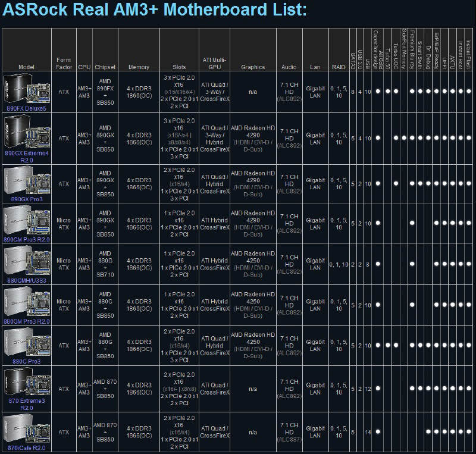
Task: Click '4 x DDR3 1866(OC)' memory in 870 Extreme3 row
Action: pos(139,389)
